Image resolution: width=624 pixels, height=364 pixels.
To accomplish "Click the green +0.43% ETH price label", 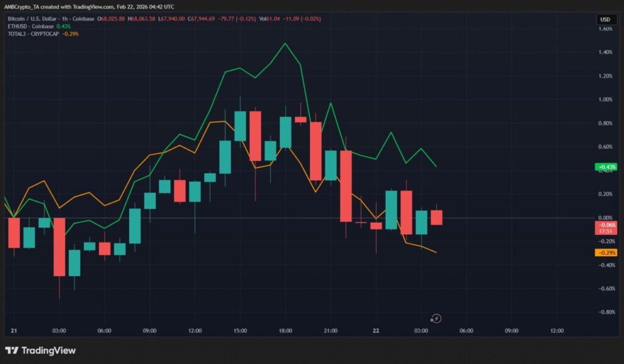I will pyautogui.click(x=606, y=167).
